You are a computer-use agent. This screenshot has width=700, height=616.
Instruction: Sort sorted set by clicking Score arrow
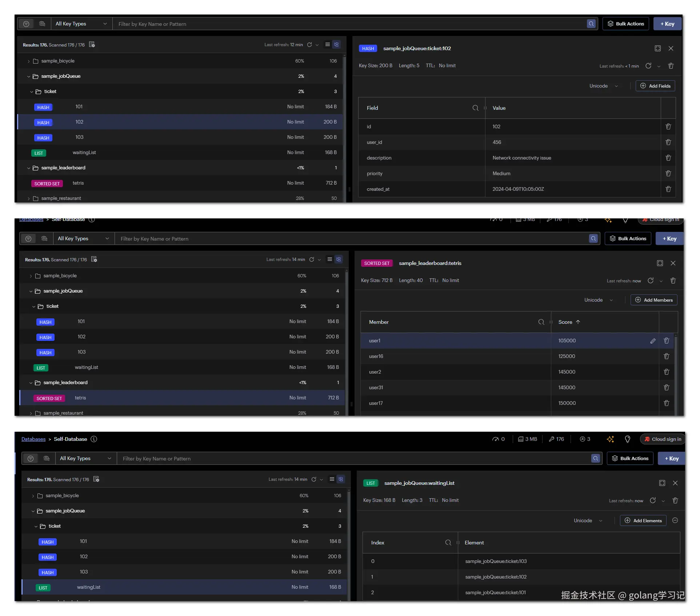[578, 322]
